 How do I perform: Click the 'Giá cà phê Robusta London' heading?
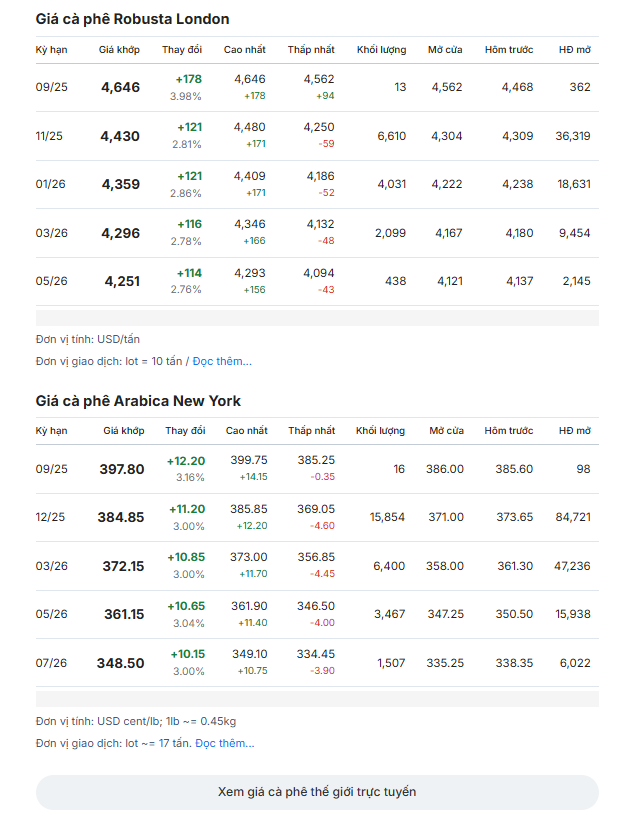click(133, 19)
